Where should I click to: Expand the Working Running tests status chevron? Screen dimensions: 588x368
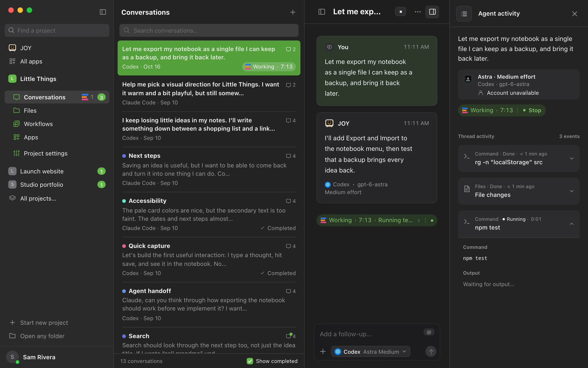[x=419, y=221]
